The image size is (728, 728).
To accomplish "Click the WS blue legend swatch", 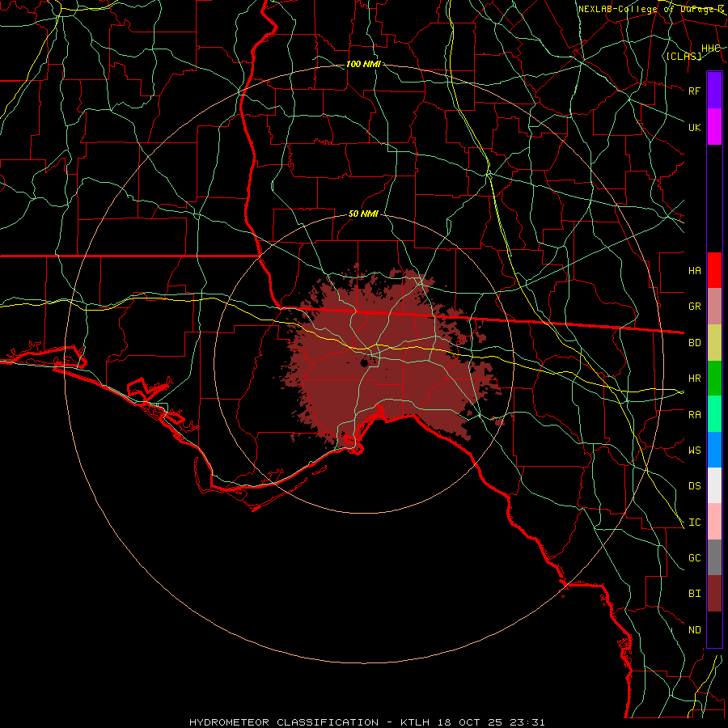I will 714,450.
